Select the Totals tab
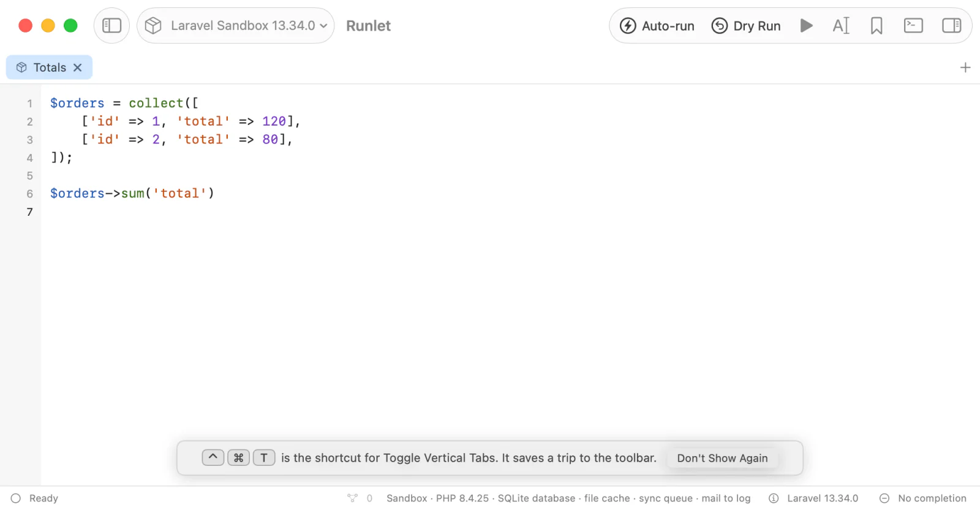The image size is (980, 510). (49, 67)
